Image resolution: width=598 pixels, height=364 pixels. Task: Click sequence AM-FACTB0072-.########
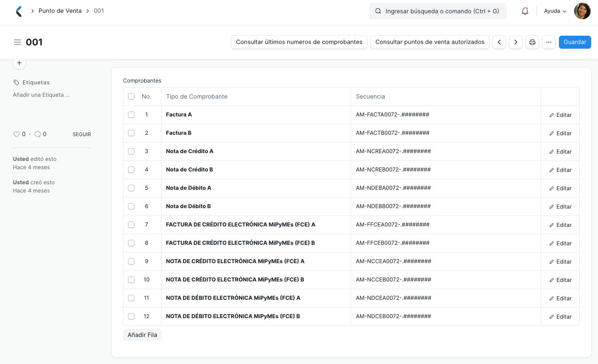pos(393,133)
